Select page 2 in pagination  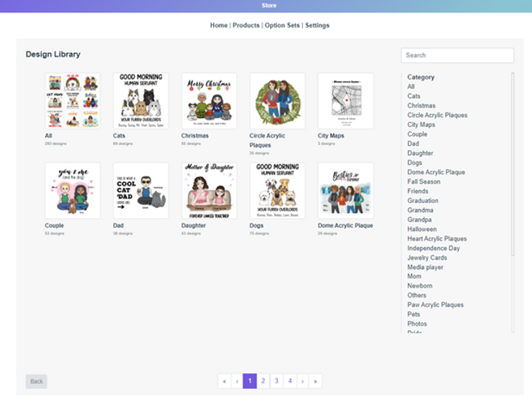(263, 381)
